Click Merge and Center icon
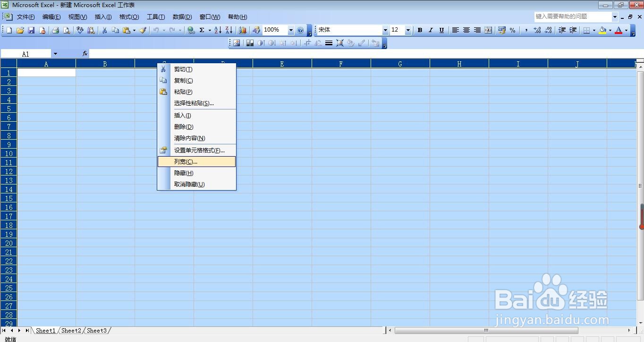The width and height of the screenshot is (644, 342). click(488, 30)
